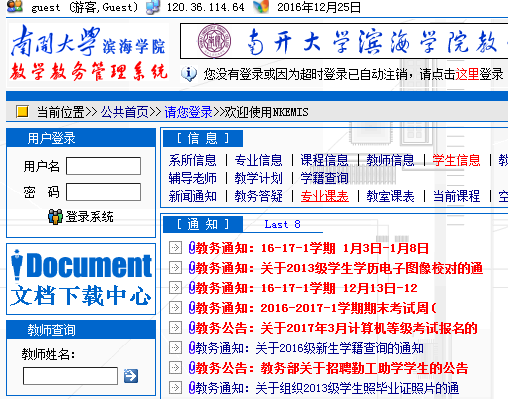
Task: Click the calendar icon beside the date
Action: tap(261, 7)
